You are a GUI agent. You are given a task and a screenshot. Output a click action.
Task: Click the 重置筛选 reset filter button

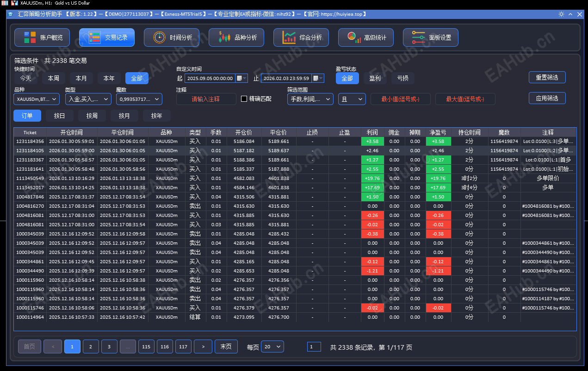(547, 77)
